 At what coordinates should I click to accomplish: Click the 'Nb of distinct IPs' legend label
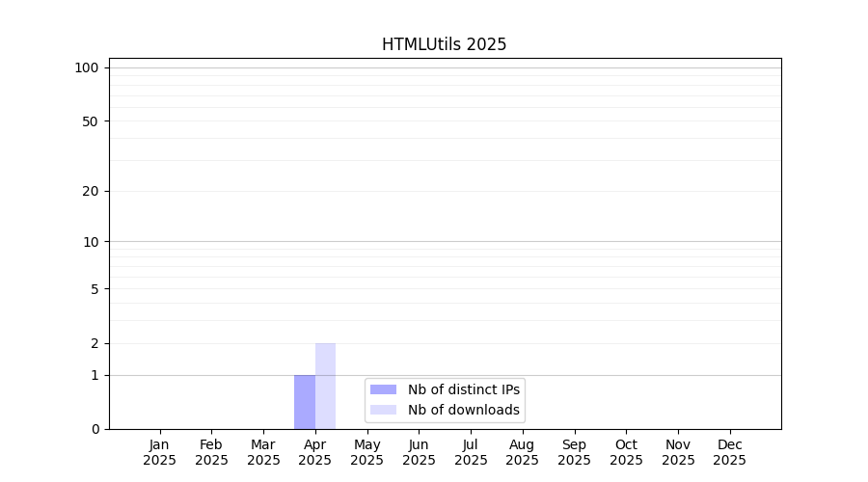[463, 389]
